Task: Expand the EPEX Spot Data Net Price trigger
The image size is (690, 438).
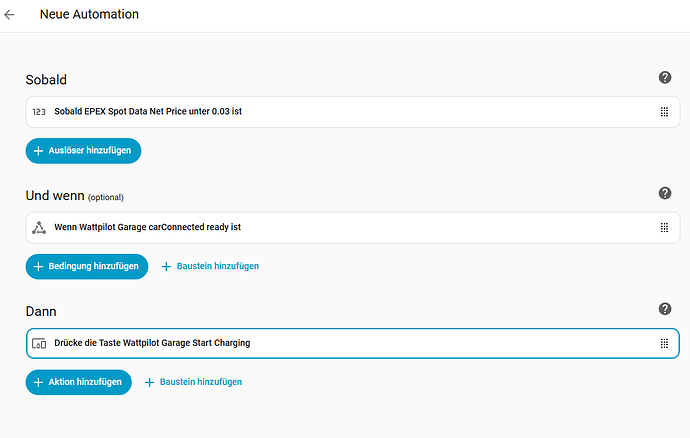Action: [148, 112]
